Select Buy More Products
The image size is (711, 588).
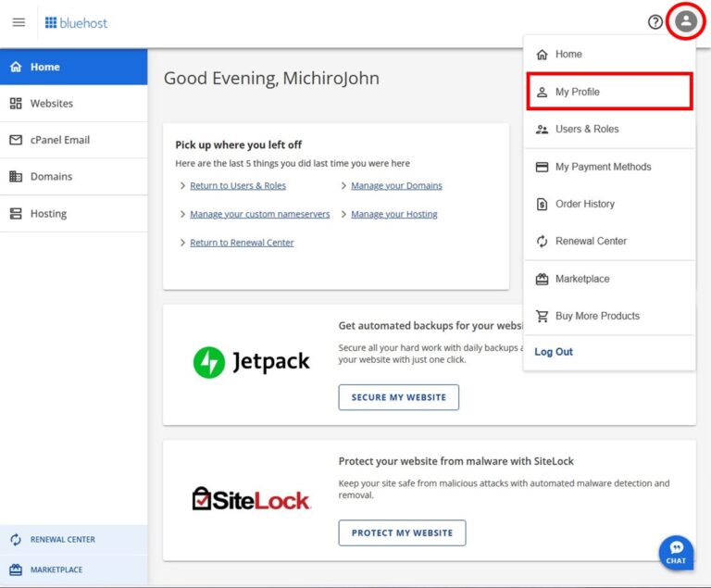[x=609, y=316]
